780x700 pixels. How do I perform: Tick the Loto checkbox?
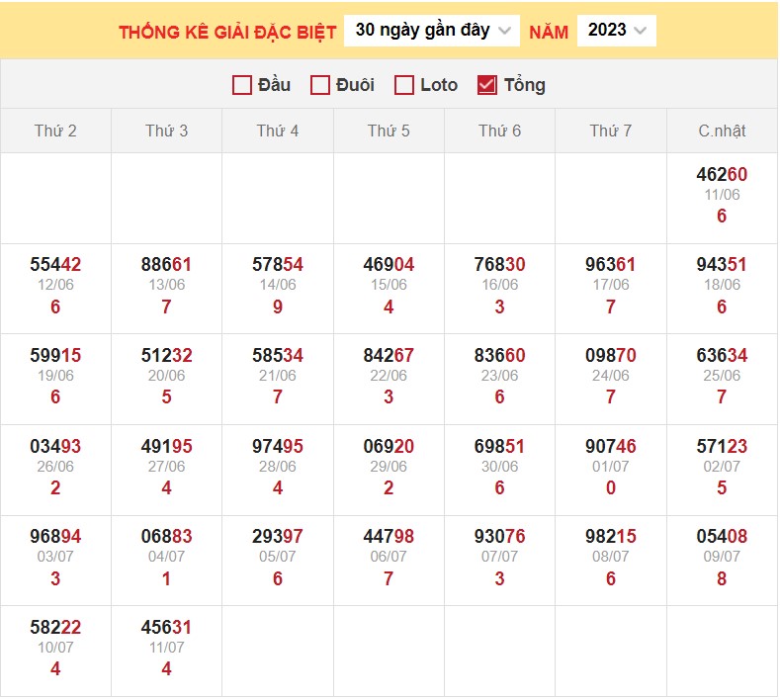tap(403, 85)
